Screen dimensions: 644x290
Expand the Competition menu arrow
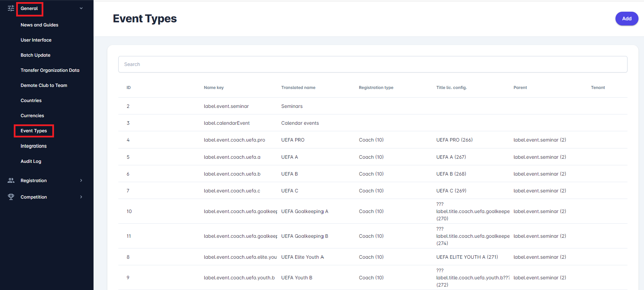[81, 197]
